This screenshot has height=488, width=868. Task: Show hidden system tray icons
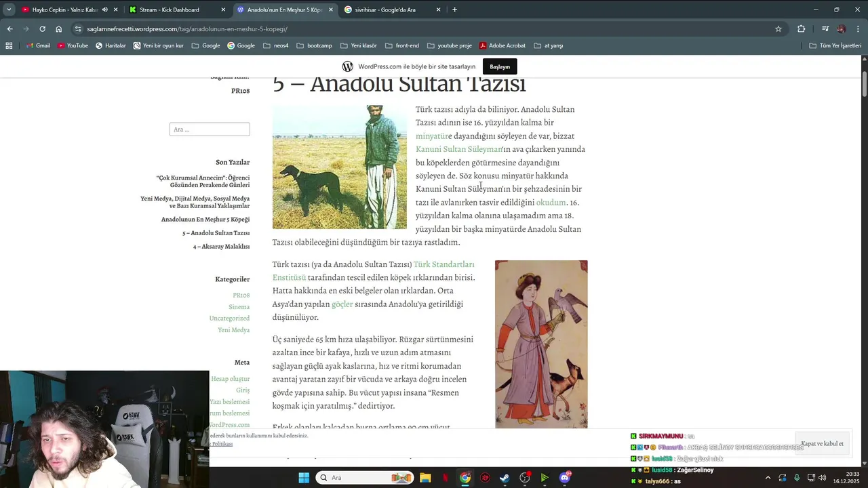click(768, 478)
